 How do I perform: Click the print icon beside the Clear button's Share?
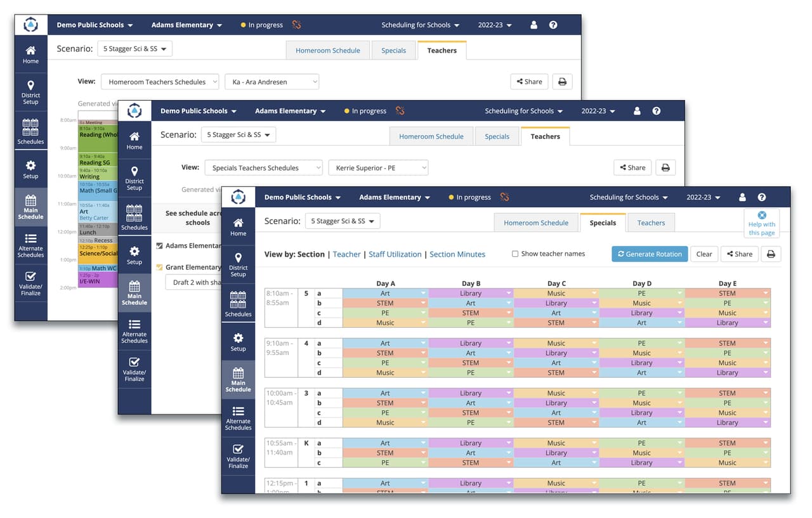tap(771, 254)
